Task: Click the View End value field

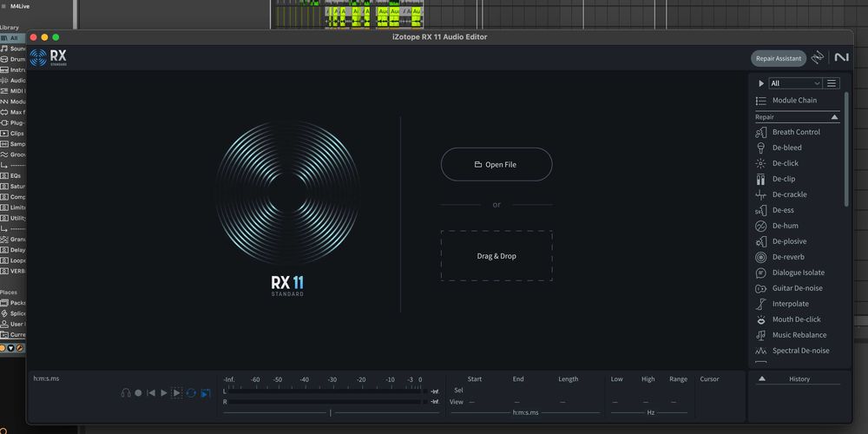Action: point(517,402)
